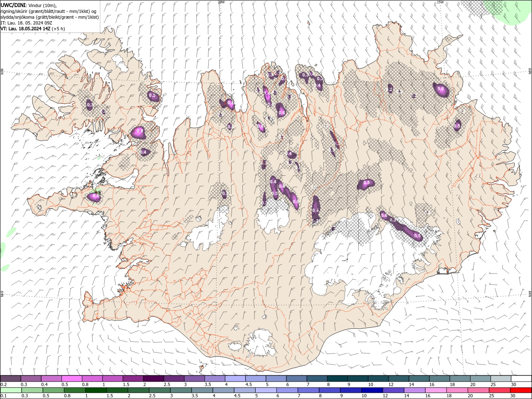The height and width of the screenshot is (399, 532).
Task: Choose the grey-green swatch labeled 3 in bottom row
Action: [x=181, y=390]
